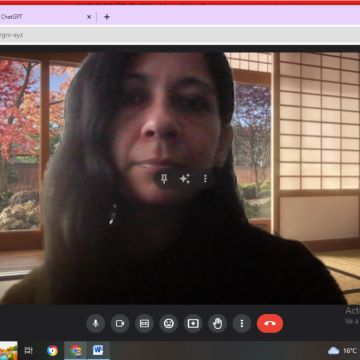Screen dimensions: 360x360
Task: Turn off the camera
Action: click(x=120, y=323)
